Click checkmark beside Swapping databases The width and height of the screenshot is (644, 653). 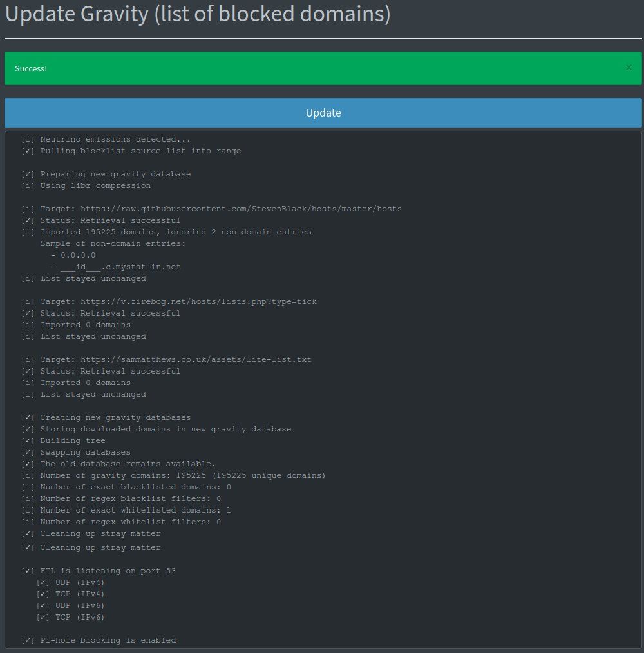[28, 453]
